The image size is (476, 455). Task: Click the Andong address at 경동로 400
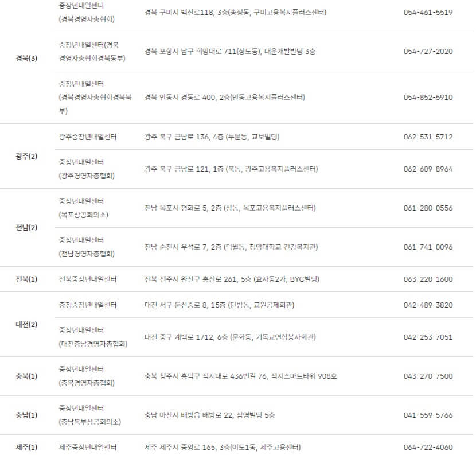pyautogui.click(x=225, y=97)
